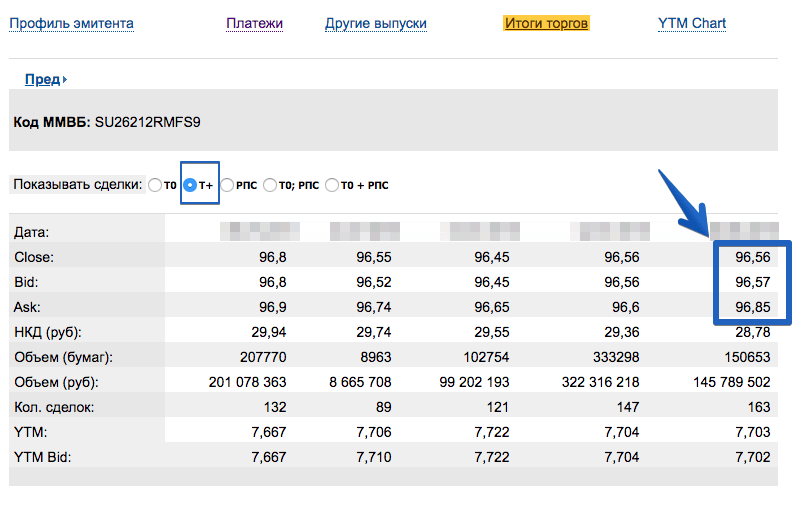Image resolution: width=801 pixels, height=512 pixels.
Task: Click the YTM value 7,706
Action: 374,432
